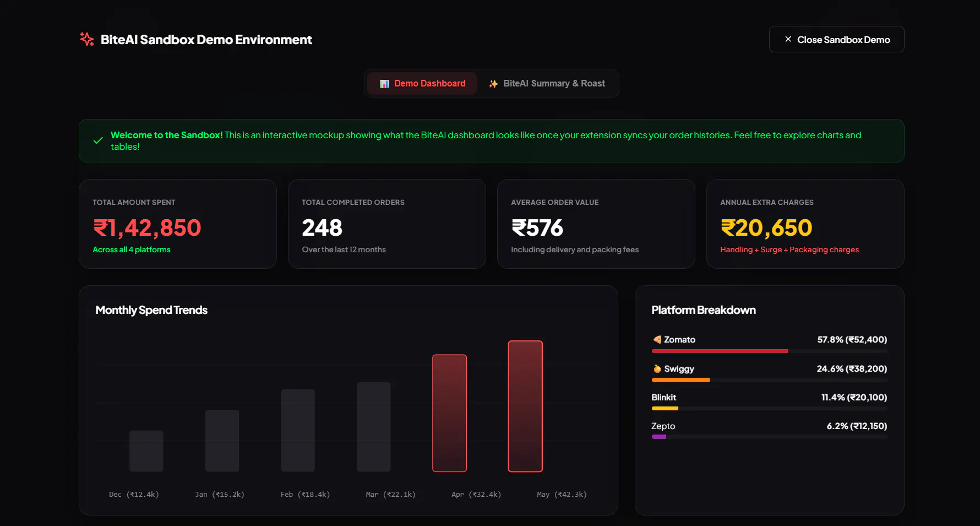Click the BiteAI sparkle logo icon
The image size is (980, 526).
pyautogui.click(x=87, y=39)
